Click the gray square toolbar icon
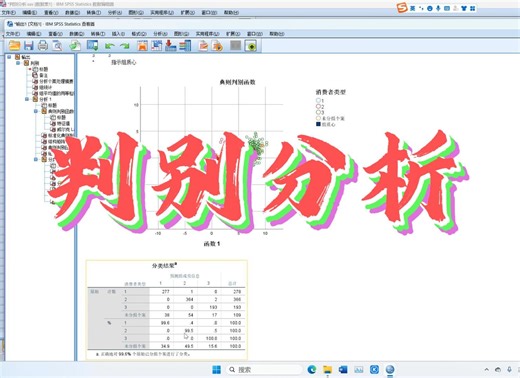This screenshot has width=520, height=378. click(235, 45)
